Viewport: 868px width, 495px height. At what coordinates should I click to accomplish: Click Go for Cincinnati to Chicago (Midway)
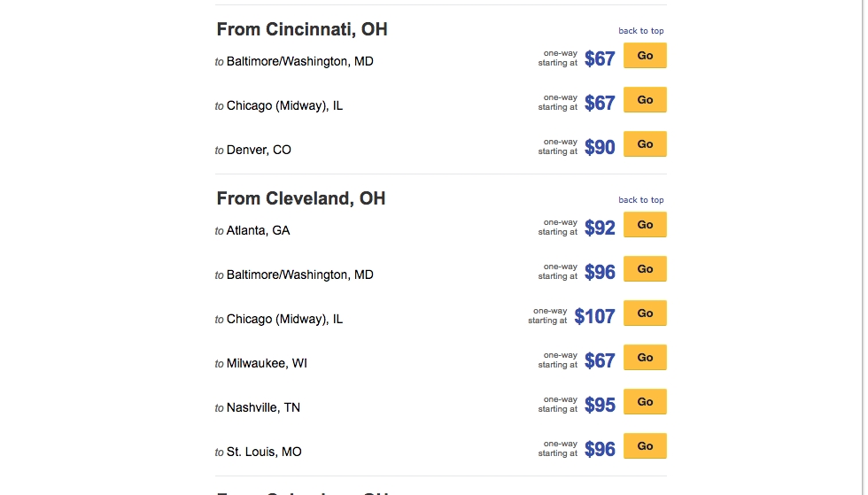click(645, 100)
